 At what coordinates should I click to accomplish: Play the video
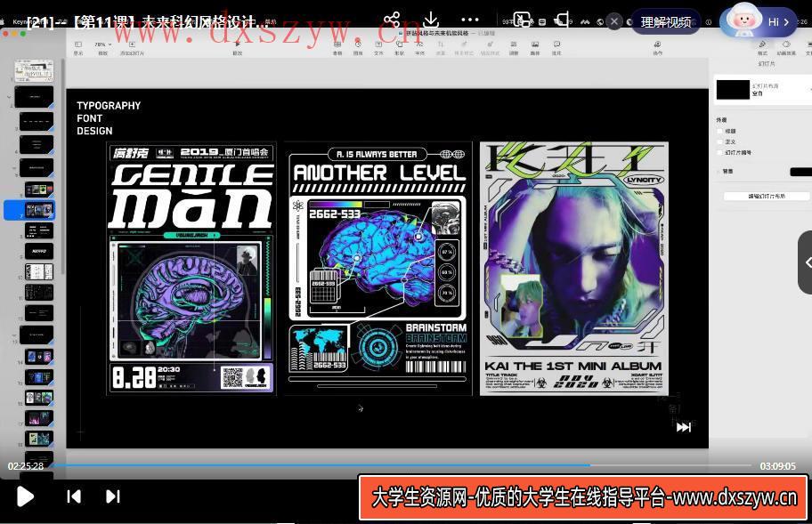coord(24,496)
